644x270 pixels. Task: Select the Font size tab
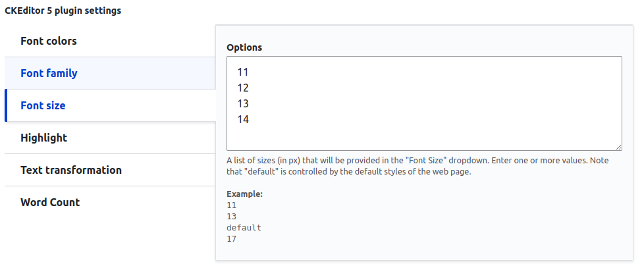click(43, 105)
